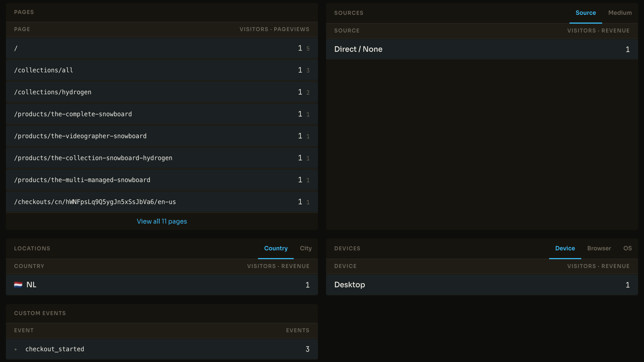Filter by Desktop device row

pos(482,285)
